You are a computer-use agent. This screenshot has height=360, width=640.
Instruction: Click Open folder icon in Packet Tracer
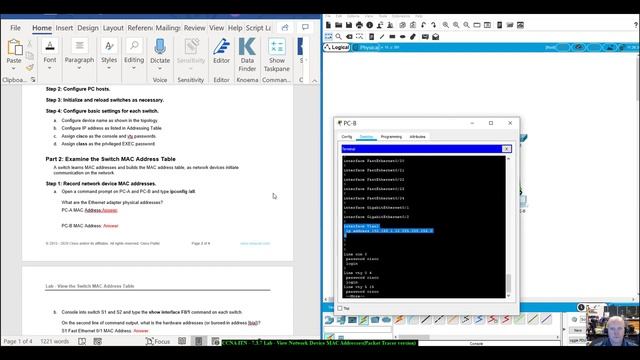click(338, 25)
